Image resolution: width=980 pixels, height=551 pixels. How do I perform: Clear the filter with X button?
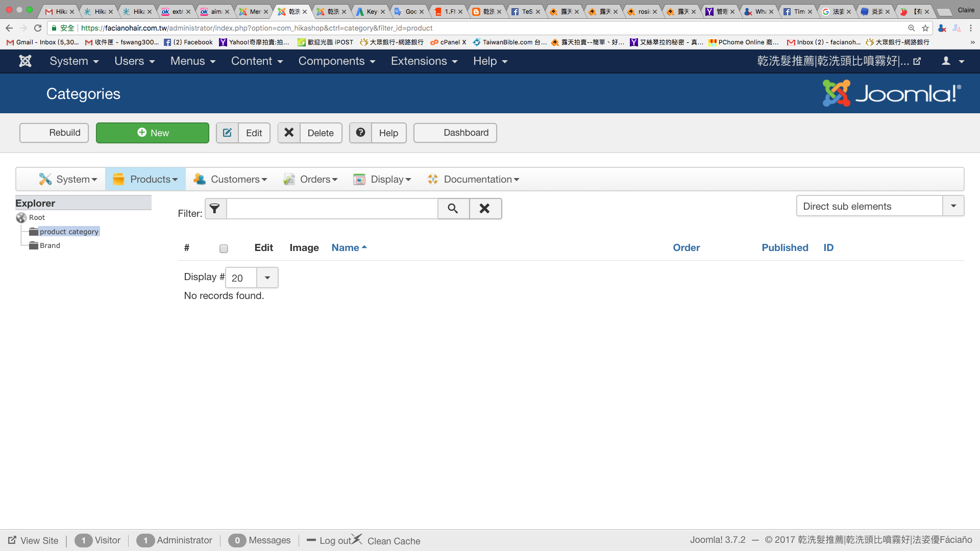click(485, 209)
